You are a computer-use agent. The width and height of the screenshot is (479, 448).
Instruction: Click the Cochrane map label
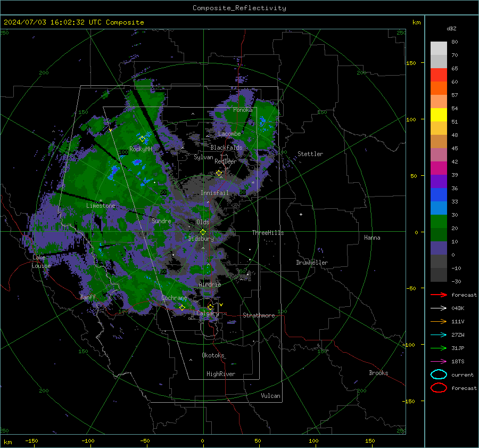pos(174,298)
